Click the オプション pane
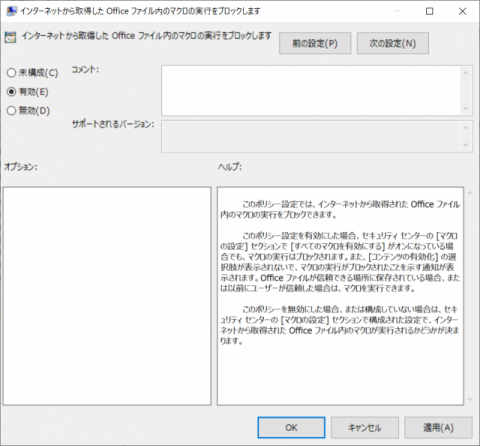This screenshot has height=446, width=480. click(107, 296)
